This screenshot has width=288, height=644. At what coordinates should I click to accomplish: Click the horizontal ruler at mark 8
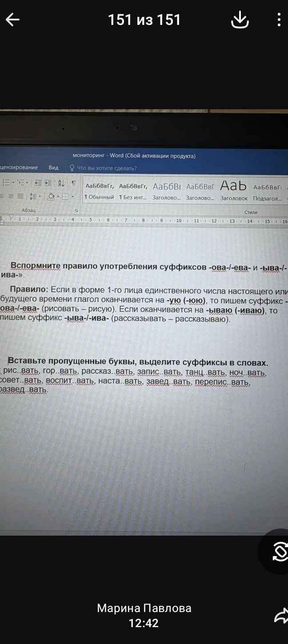click(143, 220)
